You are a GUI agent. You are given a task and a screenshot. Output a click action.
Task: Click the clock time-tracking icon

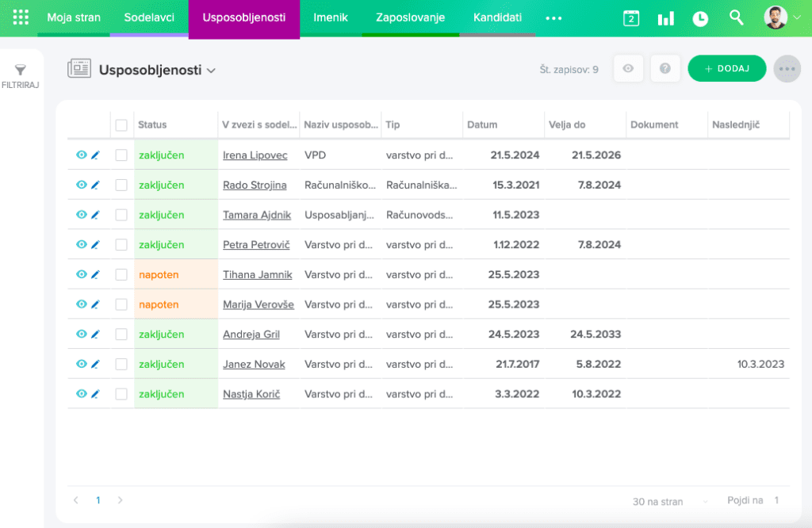tap(700, 18)
